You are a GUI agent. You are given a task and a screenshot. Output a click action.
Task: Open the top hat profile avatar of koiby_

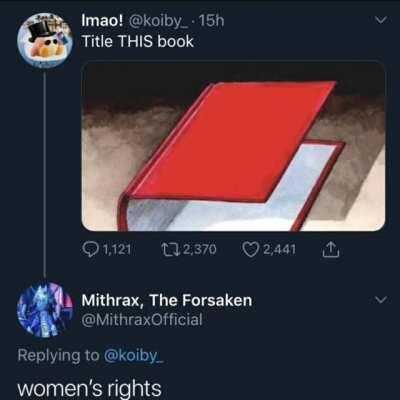pyautogui.click(x=45, y=41)
